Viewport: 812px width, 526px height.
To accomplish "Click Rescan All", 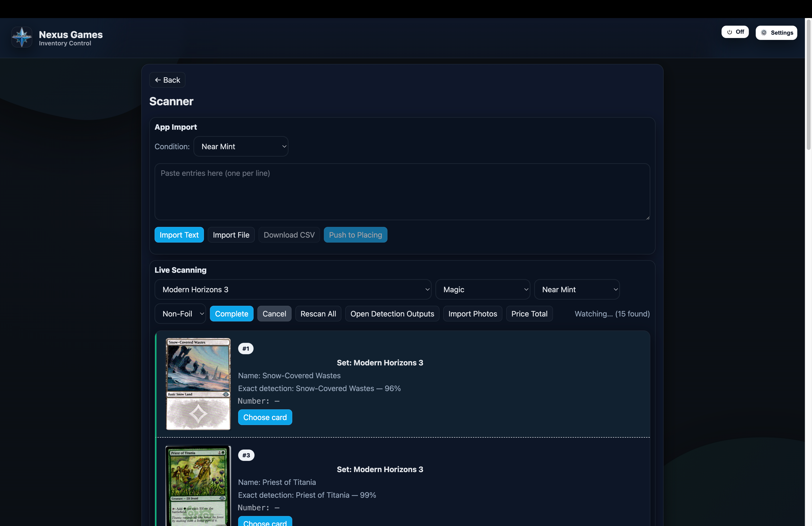I will [x=318, y=314].
